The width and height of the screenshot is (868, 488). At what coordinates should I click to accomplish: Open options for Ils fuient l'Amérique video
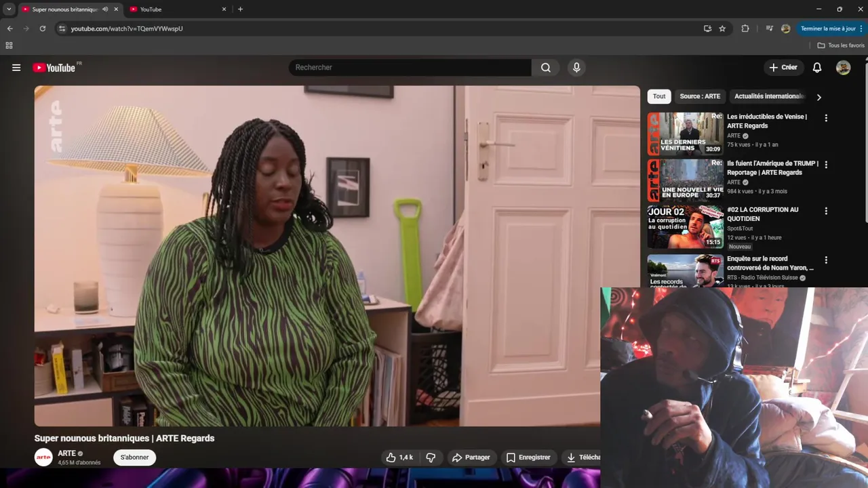pos(825,165)
